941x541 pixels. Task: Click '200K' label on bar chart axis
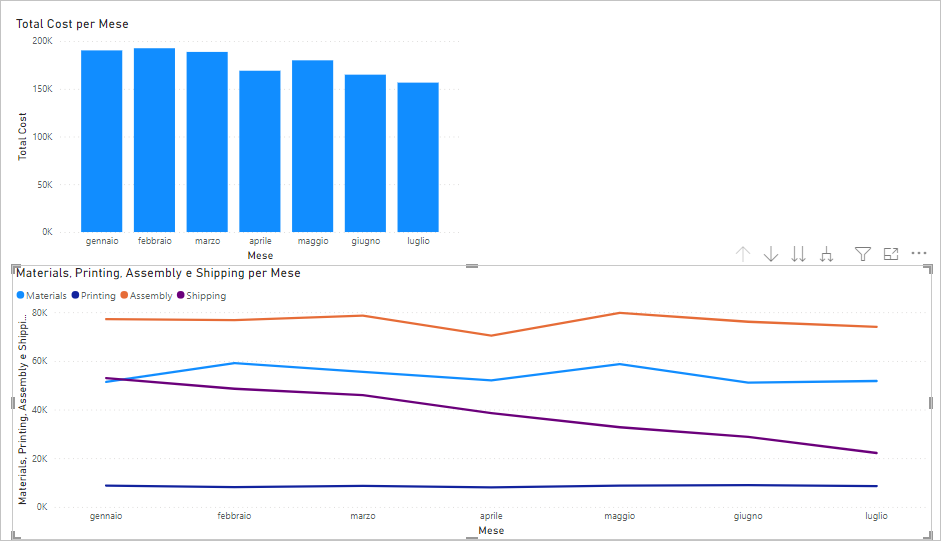pyautogui.click(x=42, y=41)
